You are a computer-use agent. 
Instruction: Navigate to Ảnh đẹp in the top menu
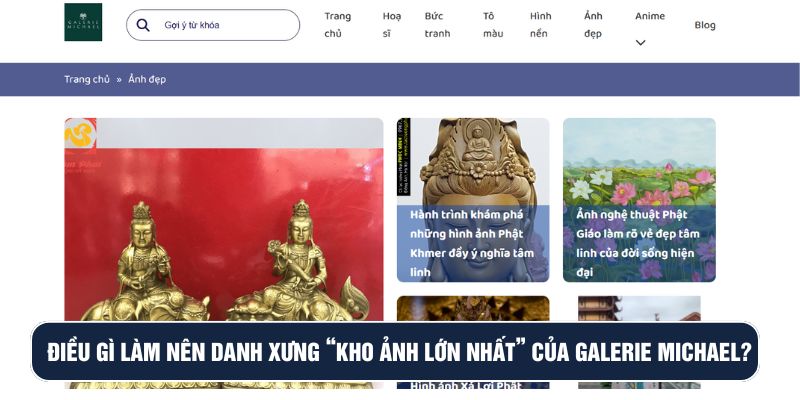[593, 25]
